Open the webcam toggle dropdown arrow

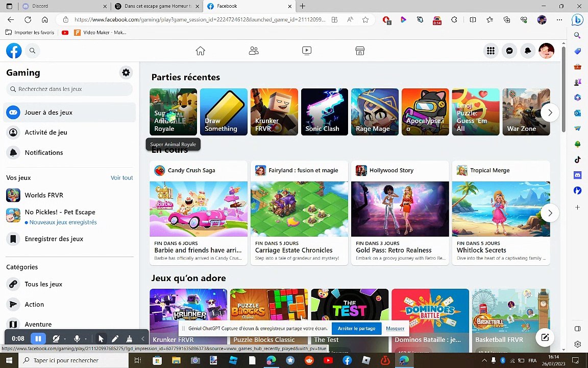65,339
